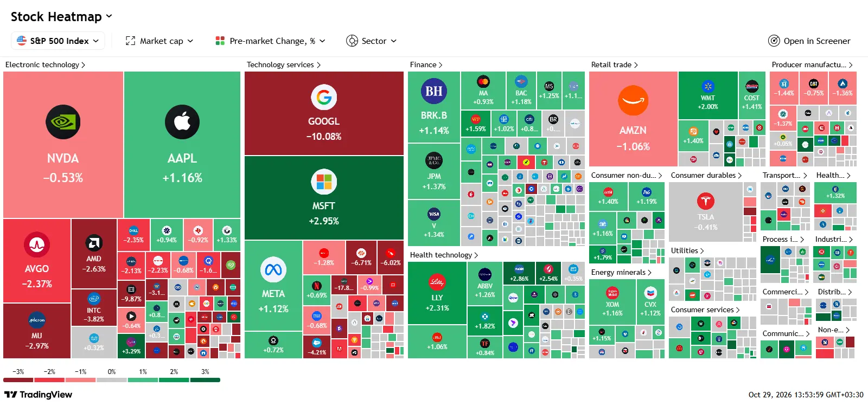868x406 pixels.
Task: Click the -3% dark red legend swatch
Action: click(x=18, y=380)
